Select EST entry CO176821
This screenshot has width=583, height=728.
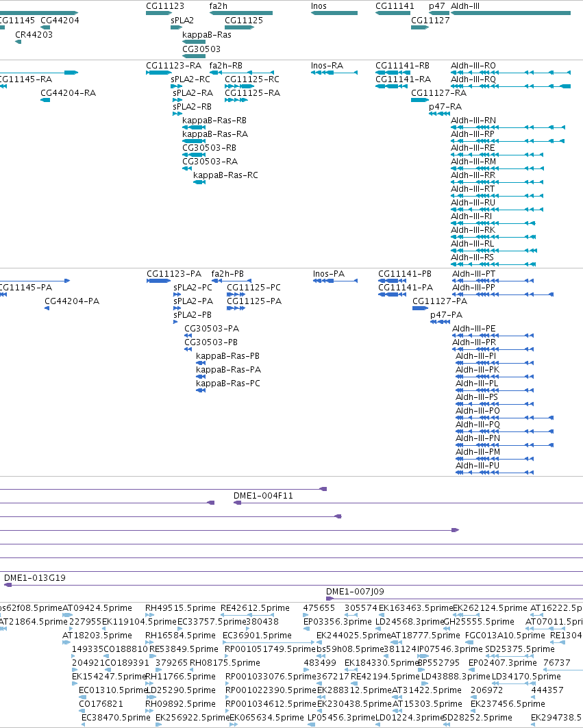[x=101, y=704]
